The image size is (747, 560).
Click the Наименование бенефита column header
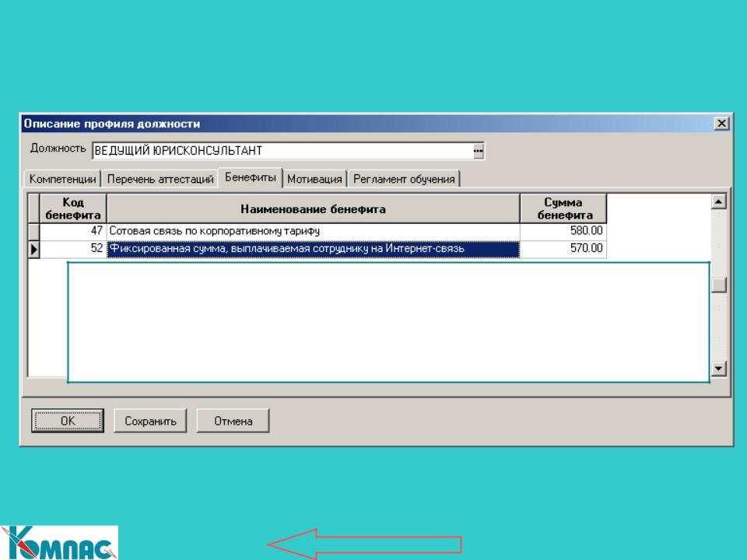click(x=313, y=208)
